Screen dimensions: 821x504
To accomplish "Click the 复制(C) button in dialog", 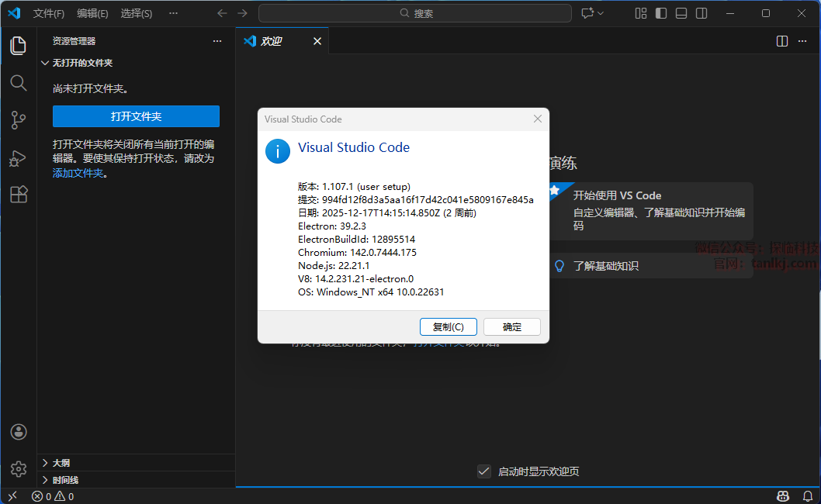I will pyautogui.click(x=448, y=326).
